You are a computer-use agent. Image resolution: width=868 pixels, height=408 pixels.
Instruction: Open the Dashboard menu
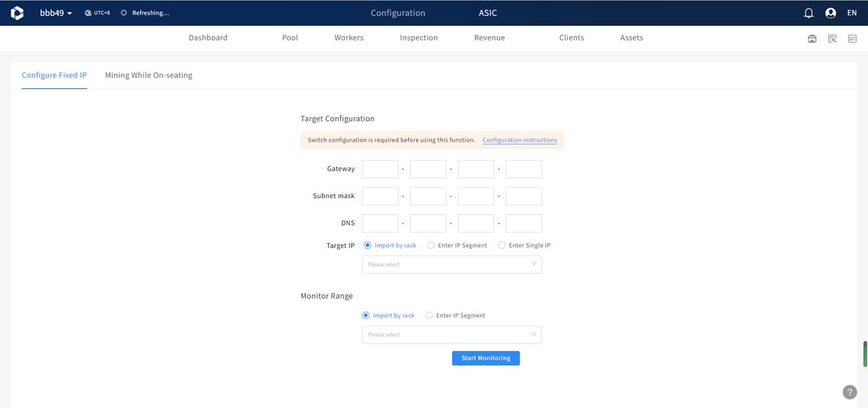[x=208, y=38]
